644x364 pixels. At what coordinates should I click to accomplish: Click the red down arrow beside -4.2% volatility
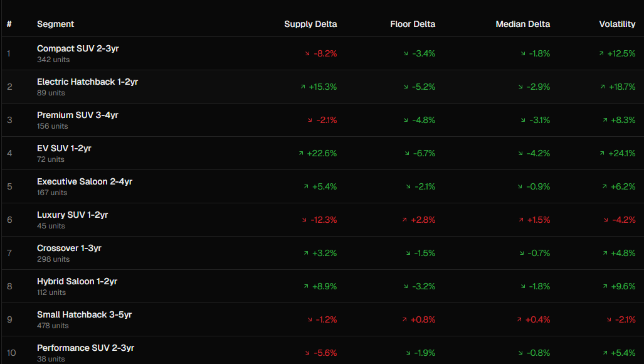(x=606, y=220)
